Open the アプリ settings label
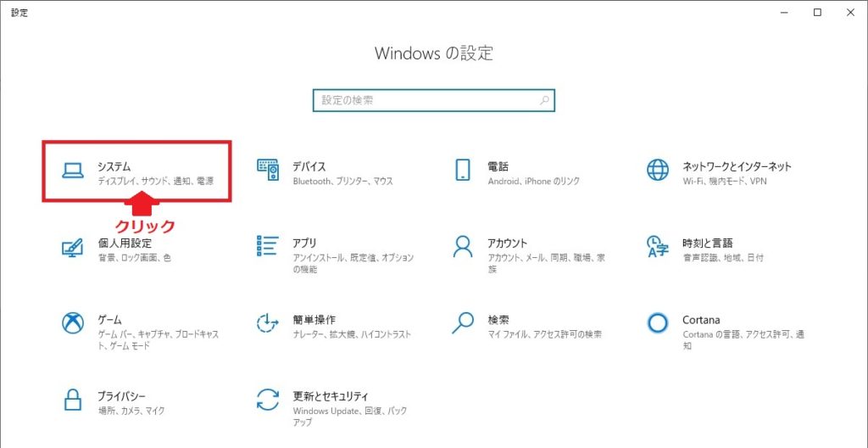The image size is (868, 448). point(304,244)
